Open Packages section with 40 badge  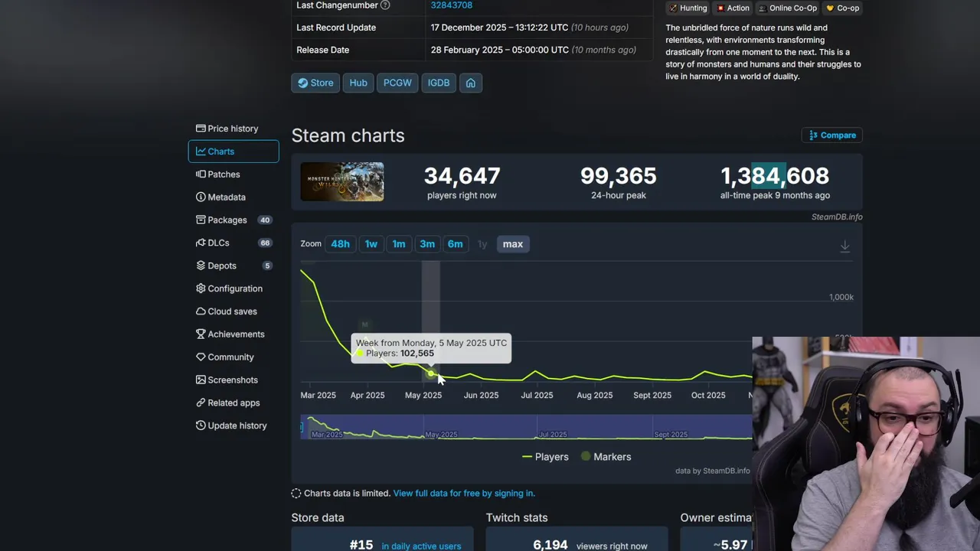click(234, 220)
